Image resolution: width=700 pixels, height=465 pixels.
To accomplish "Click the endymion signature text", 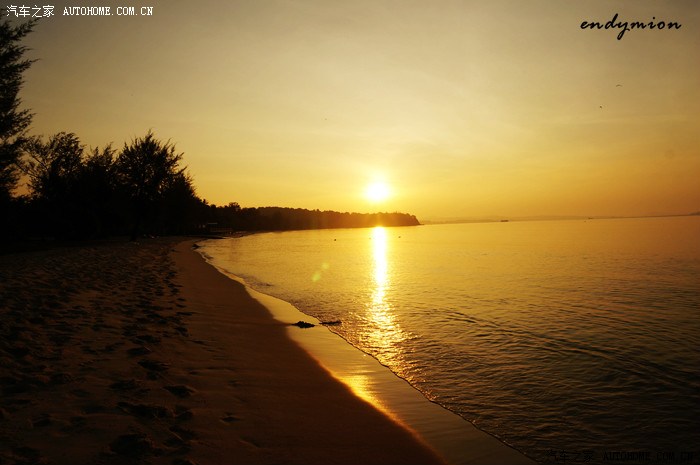I will pyautogui.click(x=629, y=25).
